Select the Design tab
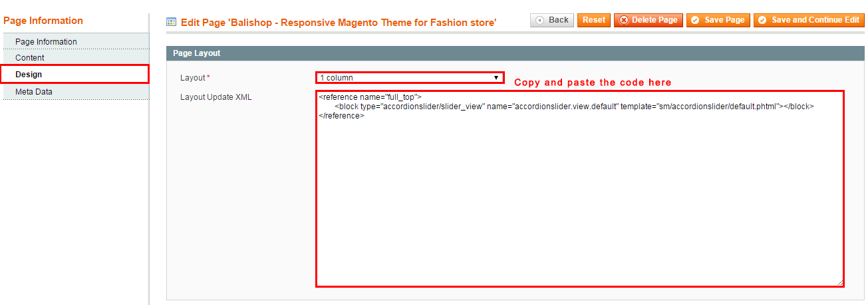 (74, 74)
